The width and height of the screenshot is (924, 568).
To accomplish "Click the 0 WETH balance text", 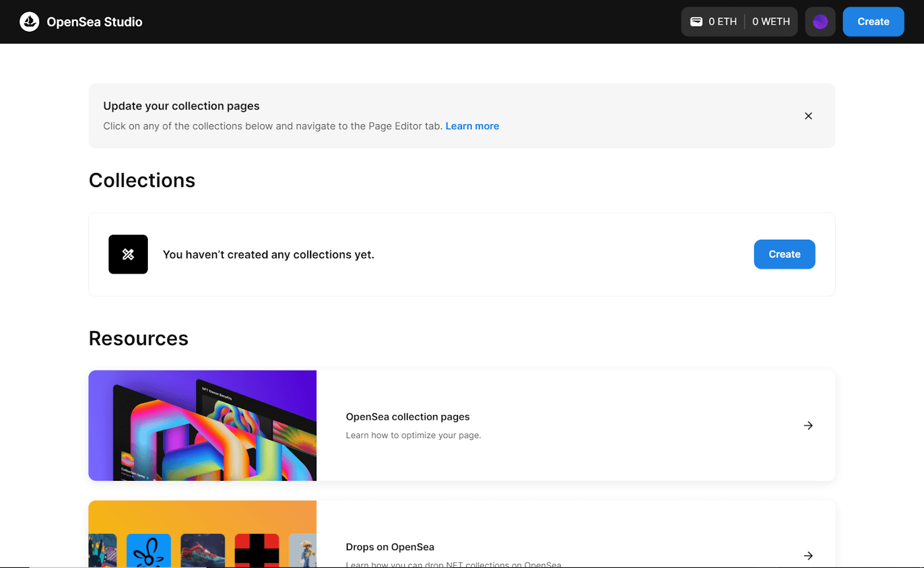I will (x=772, y=21).
